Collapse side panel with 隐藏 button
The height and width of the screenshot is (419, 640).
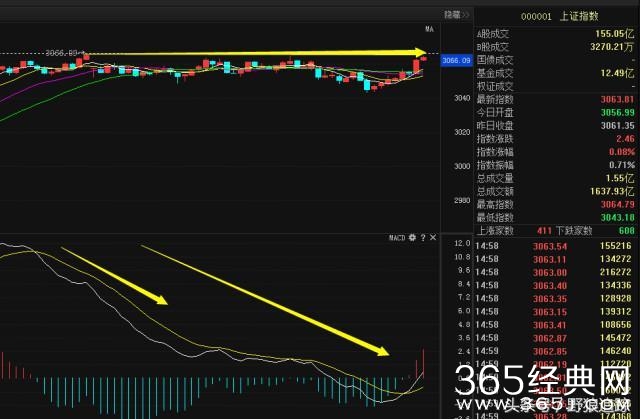pos(454,15)
